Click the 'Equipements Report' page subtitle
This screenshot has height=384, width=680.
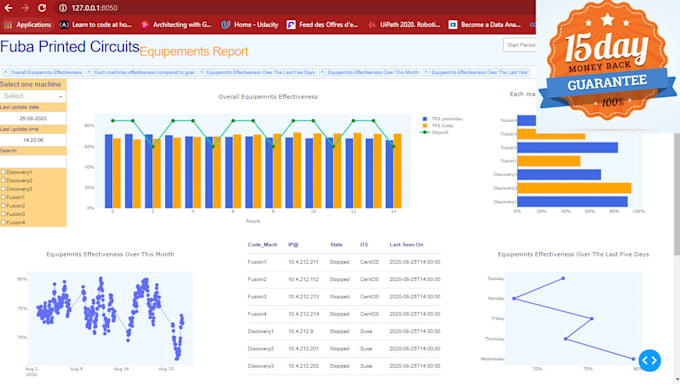pos(193,52)
